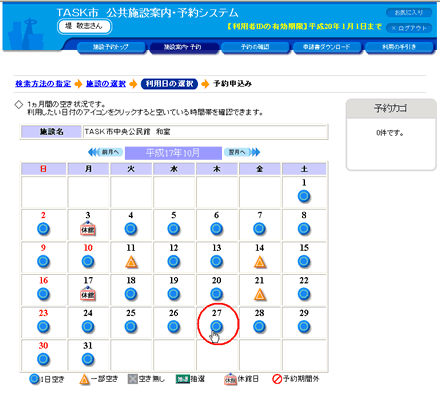Image resolution: width=440 pixels, height=394 pixels.
Task: Select the blue circle icon for October 1
Action: [304, 196]
